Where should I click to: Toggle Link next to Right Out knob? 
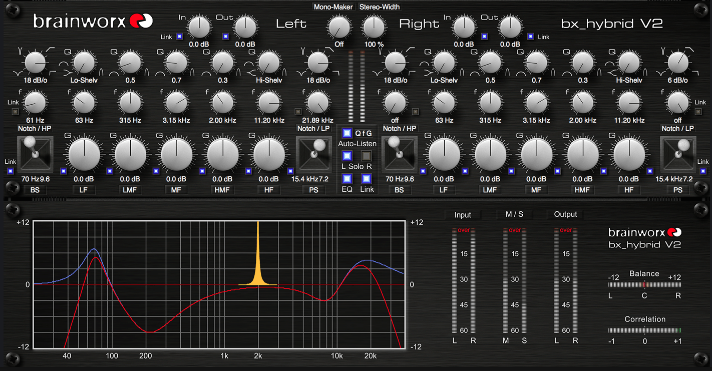[530, 36]
